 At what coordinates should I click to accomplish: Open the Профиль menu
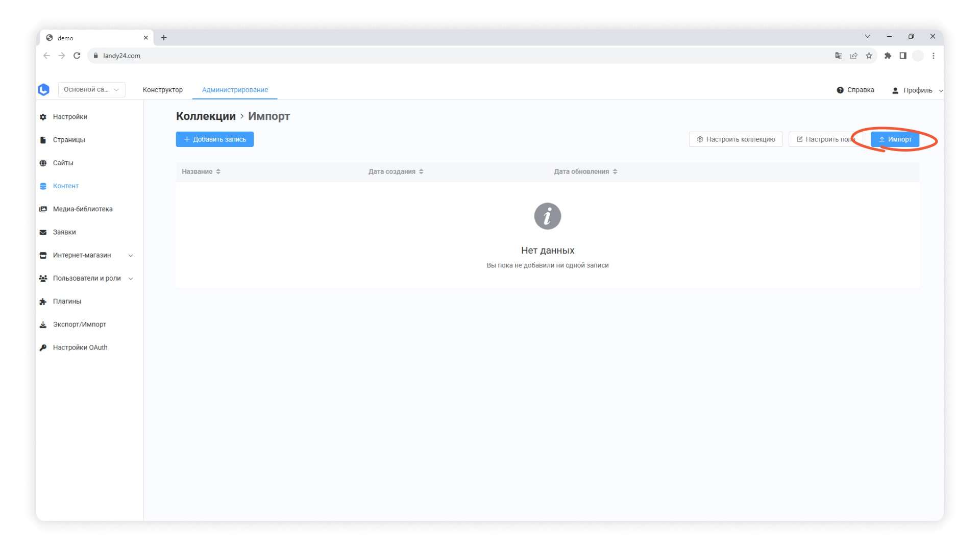click(917, 90)
